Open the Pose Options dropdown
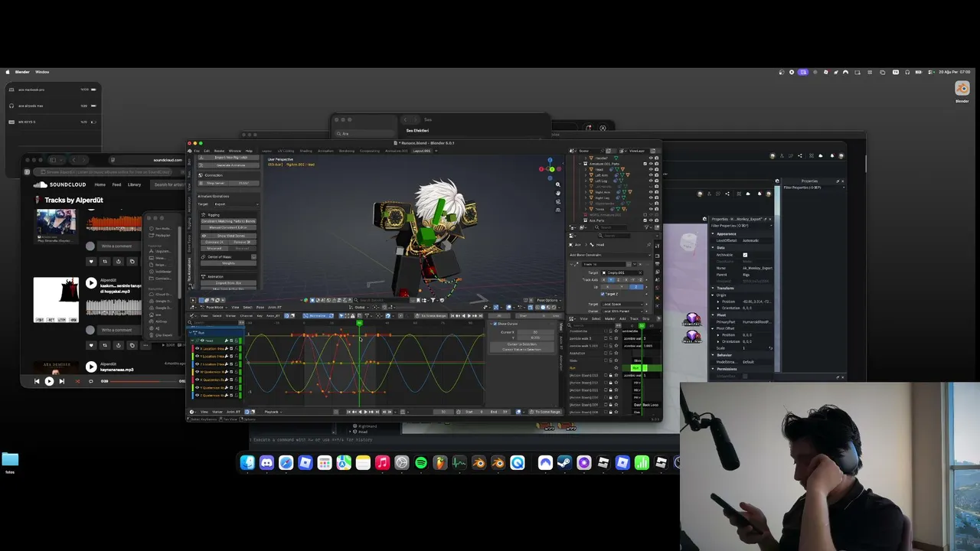 pos(547,300)
